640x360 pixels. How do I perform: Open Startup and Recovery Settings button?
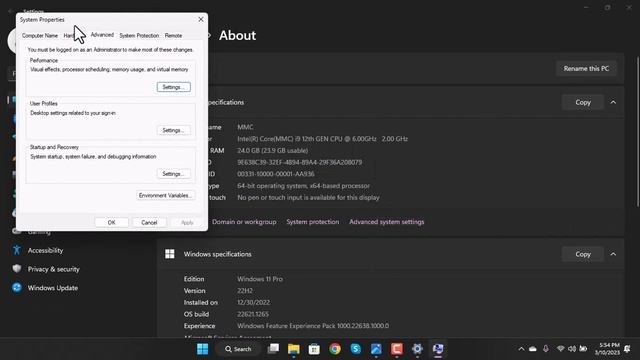(173, 174)
